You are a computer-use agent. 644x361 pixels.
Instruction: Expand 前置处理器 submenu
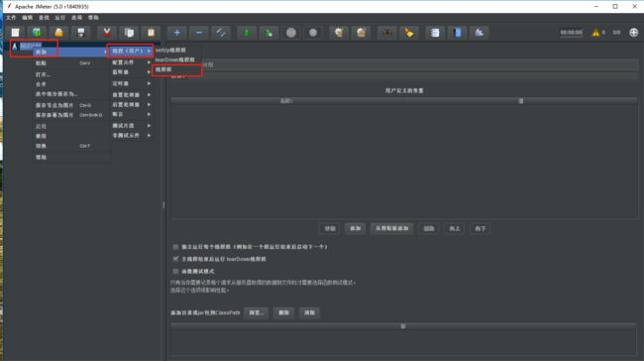(131, 95)
